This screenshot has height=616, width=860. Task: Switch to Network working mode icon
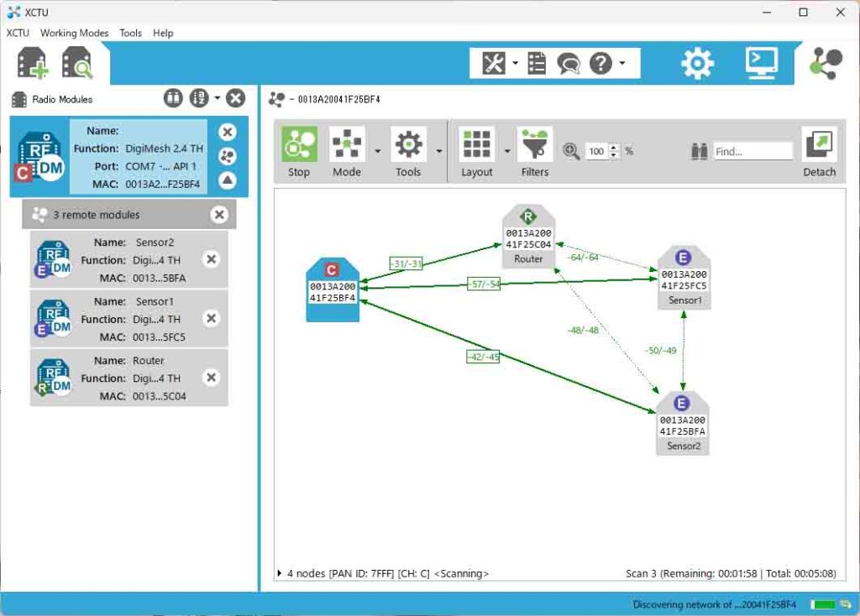[x=826, y=63]
